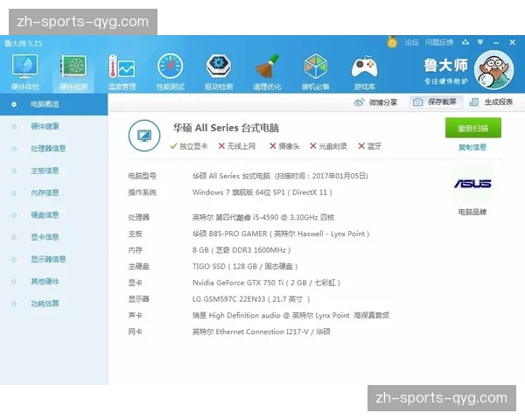Open the 问题反馈 feedback link
This screenshot has height=420, width=525.
[439, 43]
